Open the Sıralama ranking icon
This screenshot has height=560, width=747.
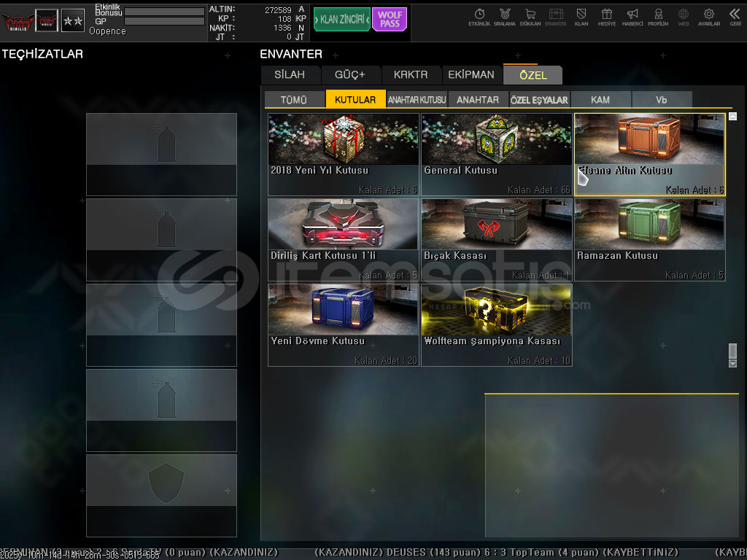[505, 17]
